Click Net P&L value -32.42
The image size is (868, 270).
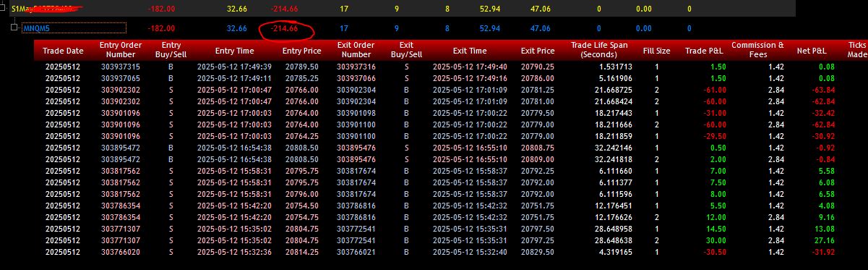(822, 114)
